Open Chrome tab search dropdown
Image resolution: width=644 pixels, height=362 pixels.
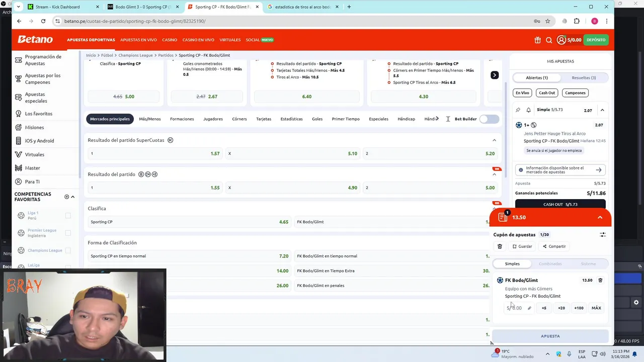pyautogui.click(x=19, y=7)
